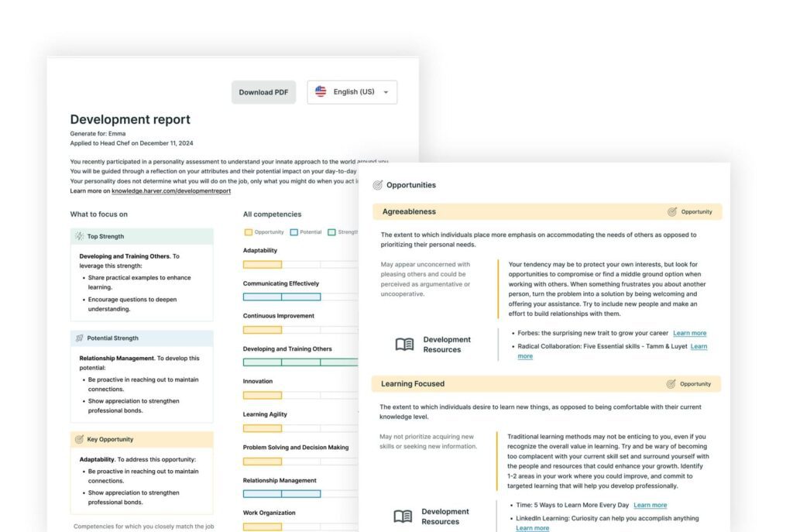Open Learn more link for Forbes article
The height and width of the screenshot is (532, 793).
pos(689,333)
